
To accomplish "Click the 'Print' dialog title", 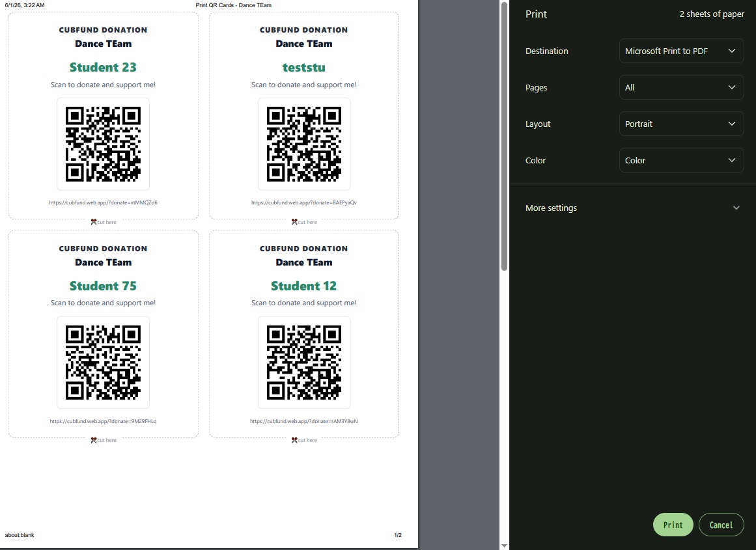I will coord(536,14).
